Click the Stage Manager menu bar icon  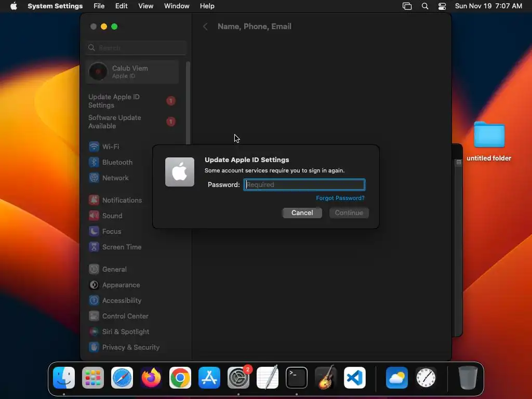(x=407, y=6)
